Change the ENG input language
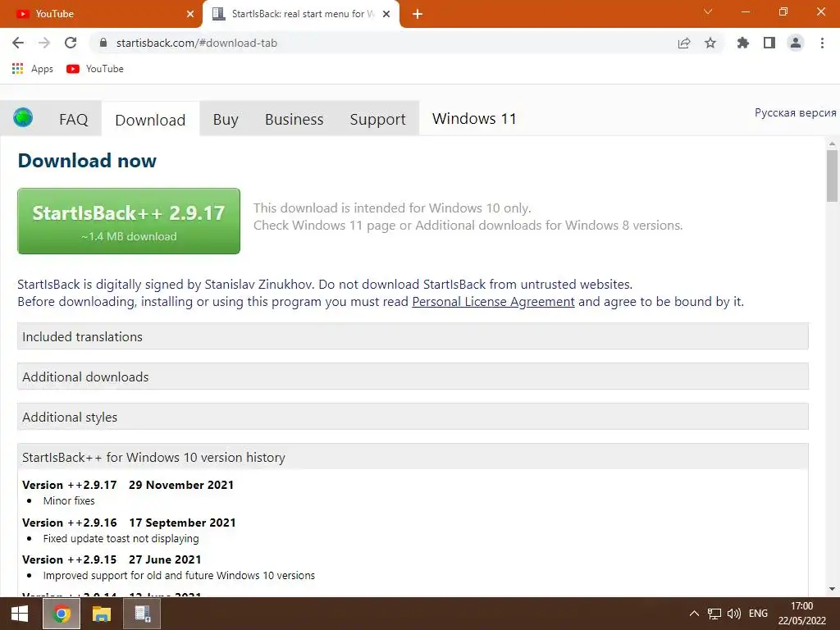 click(758, 614)
